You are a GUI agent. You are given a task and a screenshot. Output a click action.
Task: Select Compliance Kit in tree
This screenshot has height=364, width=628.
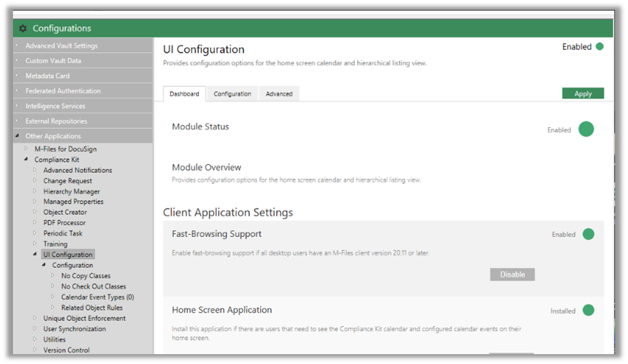57,160
